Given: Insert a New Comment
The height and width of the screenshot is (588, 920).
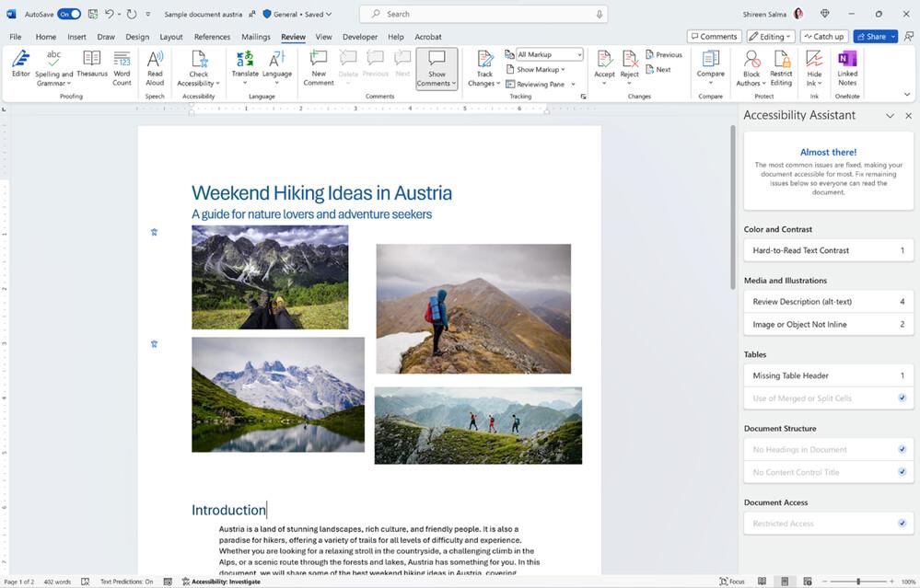Looking at the screenshot, I should point(318,66).
